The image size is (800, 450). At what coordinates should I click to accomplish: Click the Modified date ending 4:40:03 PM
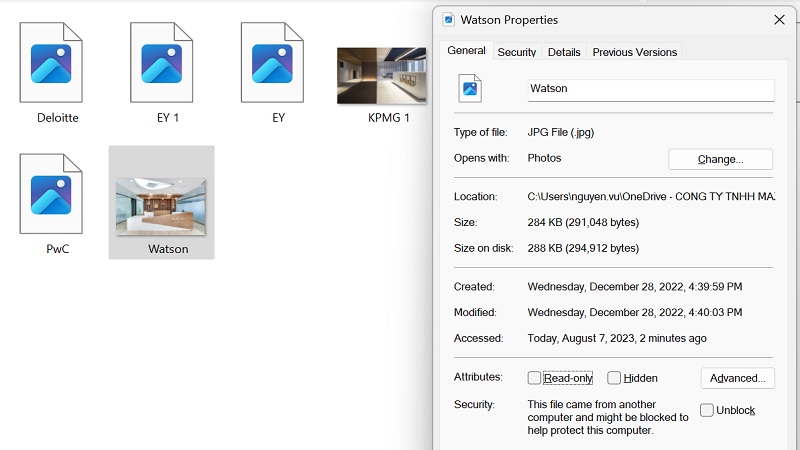point(635,312)
